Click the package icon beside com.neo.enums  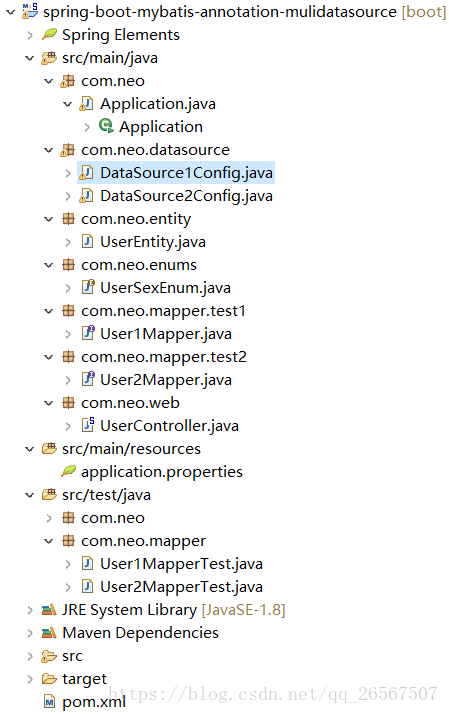point(68,265)
